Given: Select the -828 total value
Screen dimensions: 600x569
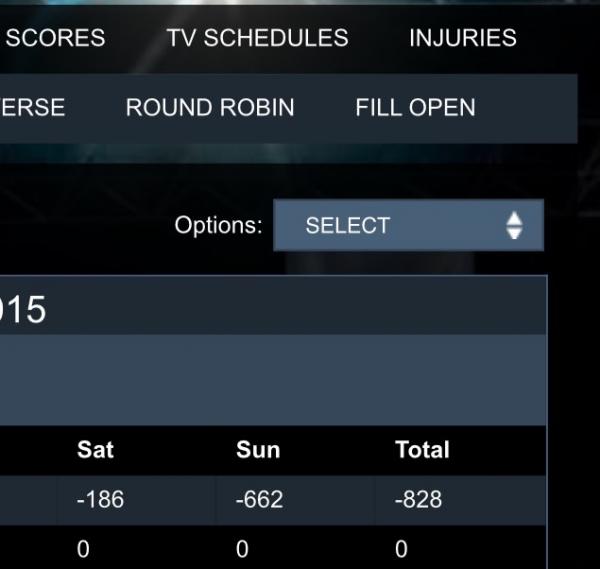Looking at the screenshot, I should pyautogui.click(x=418, y=499).
